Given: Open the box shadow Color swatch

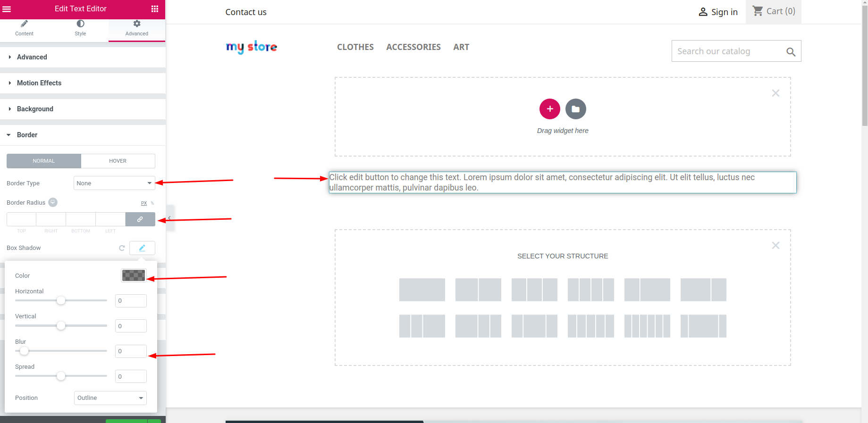Looking at the screenshot, I should click(x=134, y=275).
